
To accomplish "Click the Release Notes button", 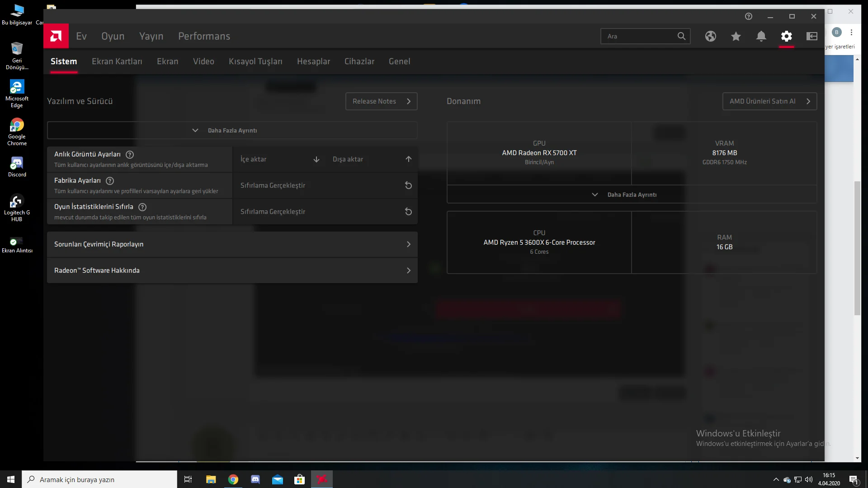I will pos(381,101).
